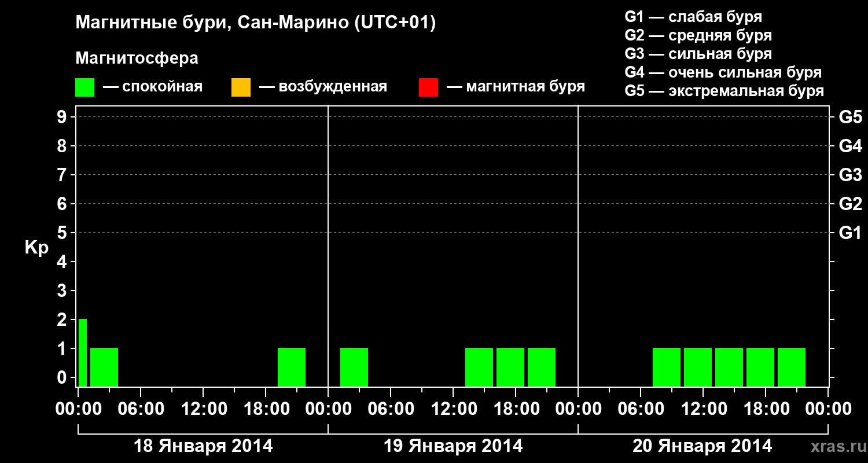The width and height of the screenshot is (868, 463).
Task: Click the green "спокойная" legend swatch
Action: click(x=85, y=87)
